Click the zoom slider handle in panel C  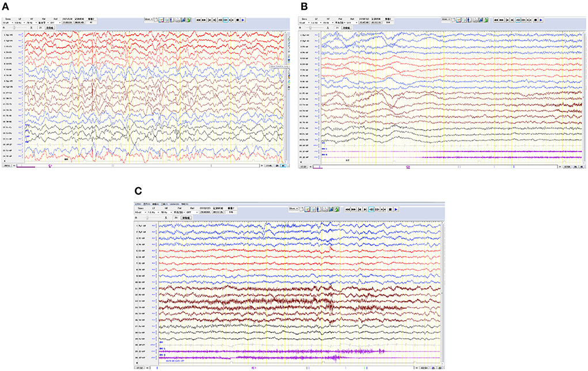147,218
